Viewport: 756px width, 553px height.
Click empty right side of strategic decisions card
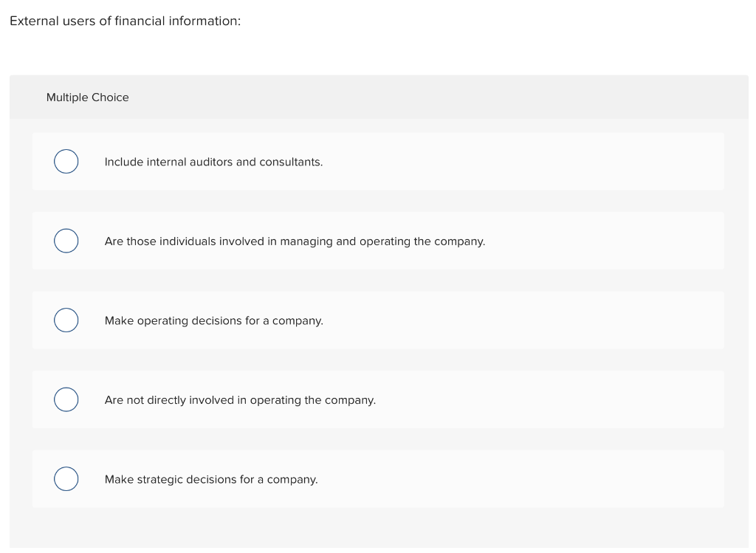[520, 478]
